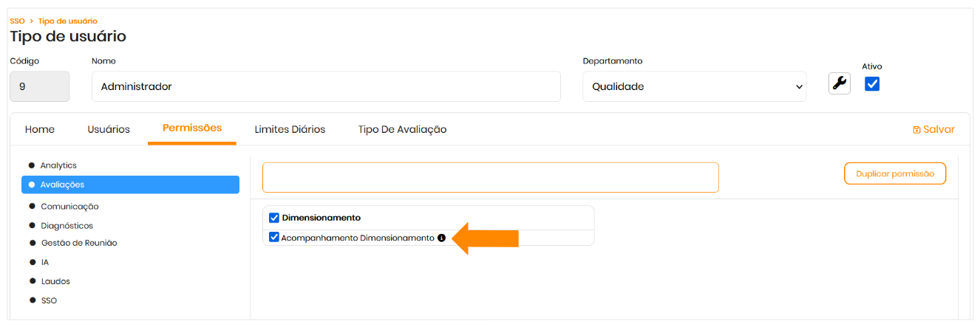Viewport: 980px width, 327px height.
Task: Go to Limites Diários tab
Action: coord(290,129)
